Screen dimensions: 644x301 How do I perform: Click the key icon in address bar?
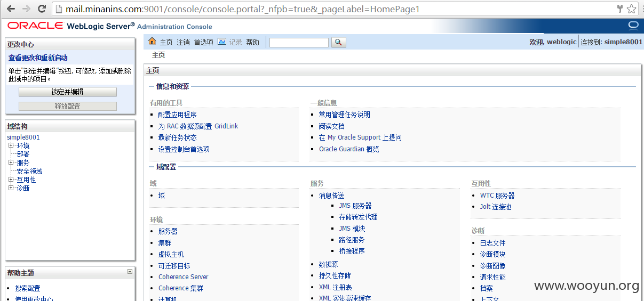[x=620, y=9]
